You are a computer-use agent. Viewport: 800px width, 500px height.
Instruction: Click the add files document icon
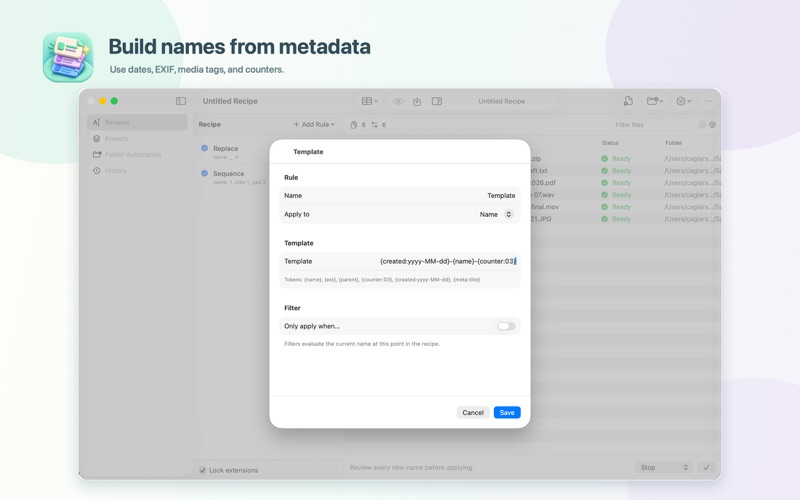628,101
